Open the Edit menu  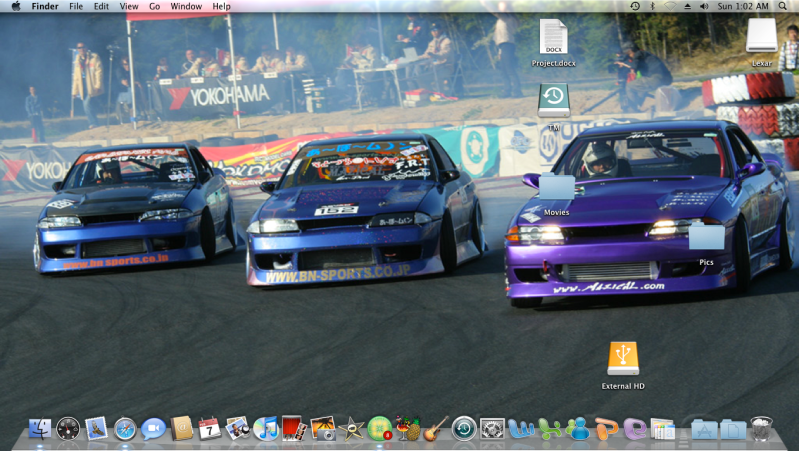tap(101, 6)
